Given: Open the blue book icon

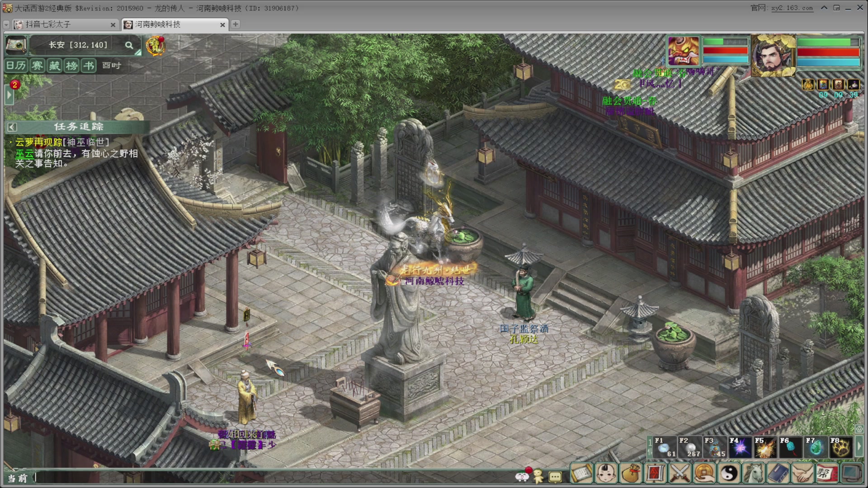Looking at the screenshot, I should pyautogui.click(x=778, y=474).
